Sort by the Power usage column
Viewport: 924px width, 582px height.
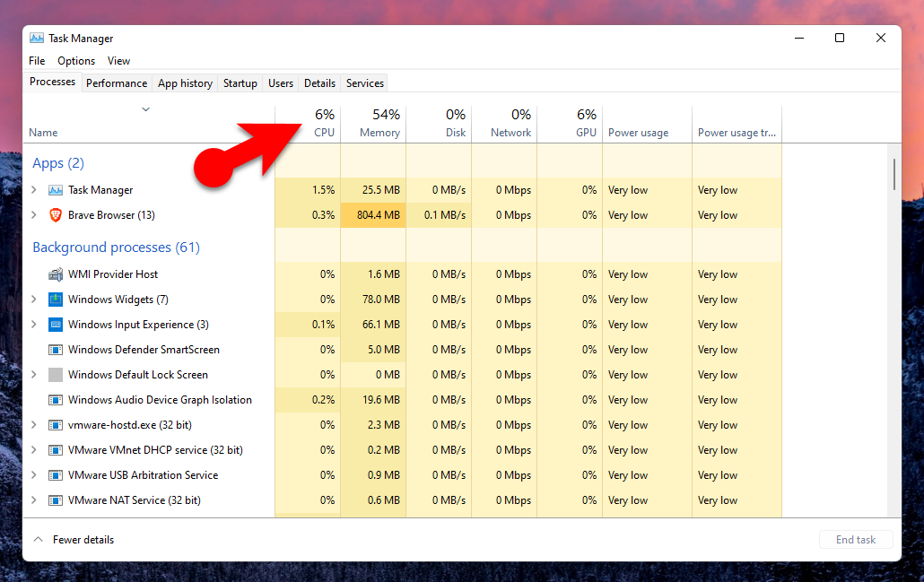point(647,124)
